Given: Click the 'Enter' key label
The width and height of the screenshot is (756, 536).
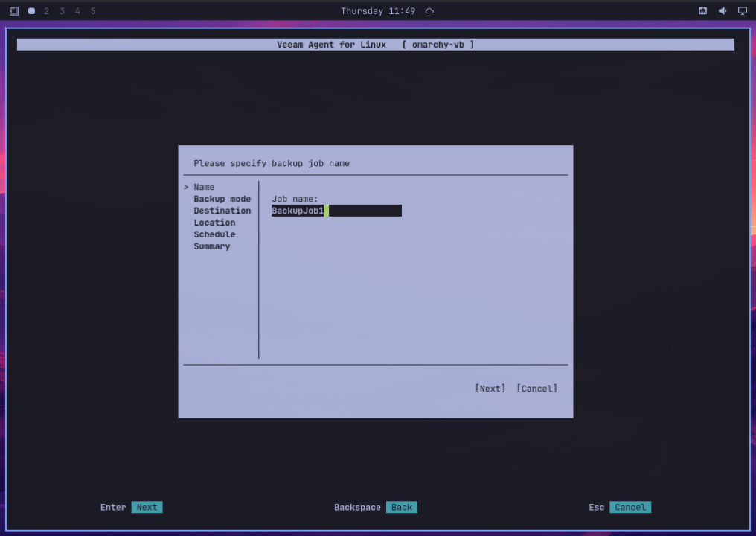Looking at the screenshot, I should tap(113, 507).
